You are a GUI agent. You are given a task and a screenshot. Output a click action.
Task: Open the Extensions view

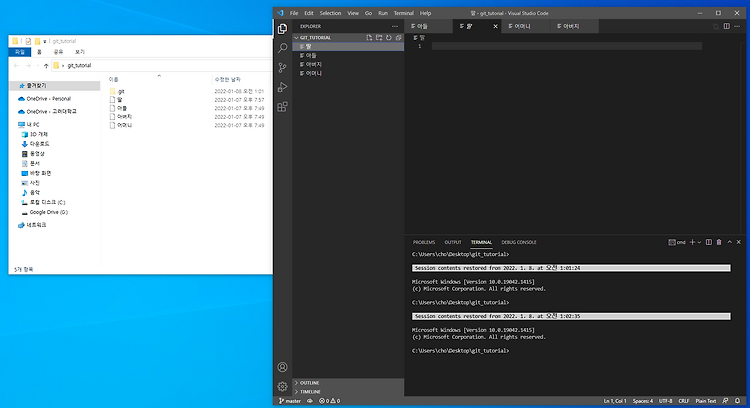(283, 107)
